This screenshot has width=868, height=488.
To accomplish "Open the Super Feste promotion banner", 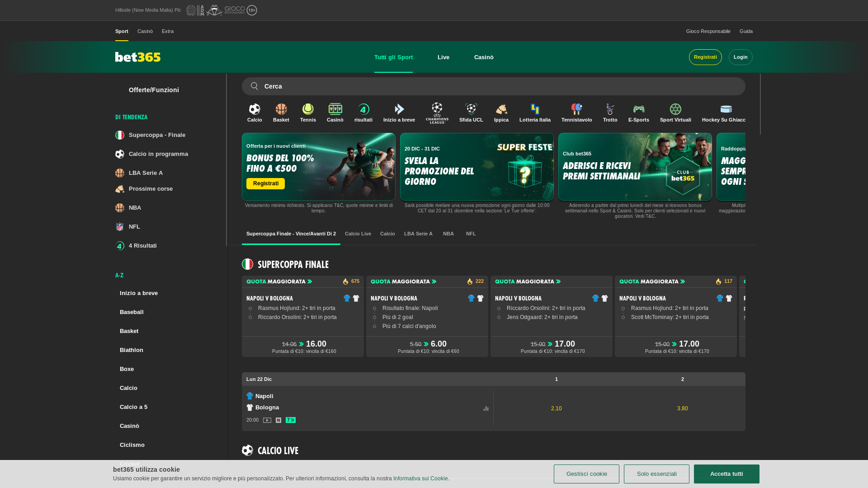I will pyautogui.click(x=477, y=167).
